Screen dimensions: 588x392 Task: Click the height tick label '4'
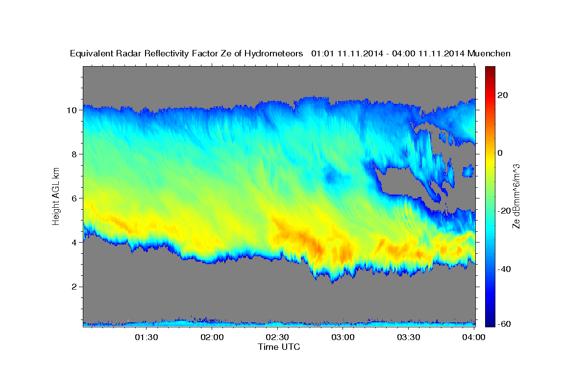(x=75, y=243)
